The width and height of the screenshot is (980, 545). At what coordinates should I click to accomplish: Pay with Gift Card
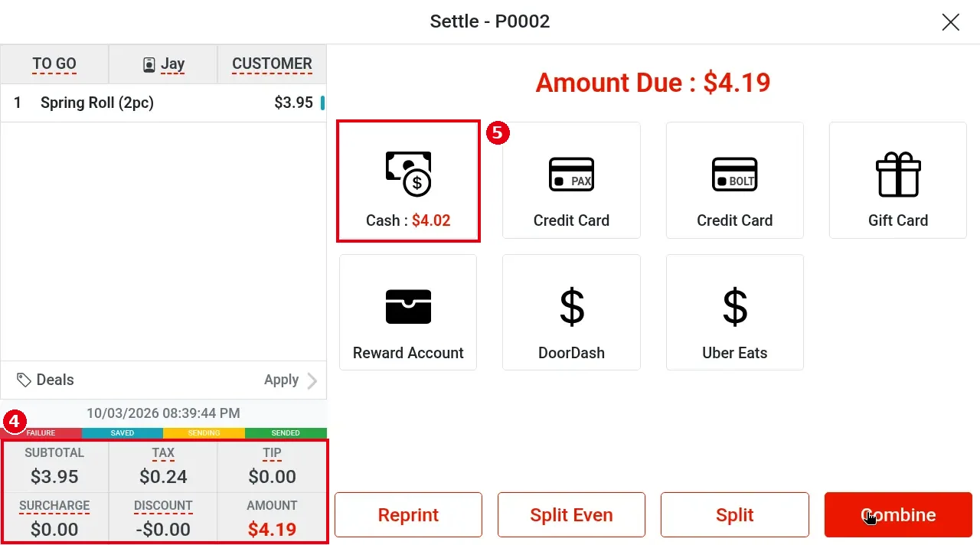(898, 181)
